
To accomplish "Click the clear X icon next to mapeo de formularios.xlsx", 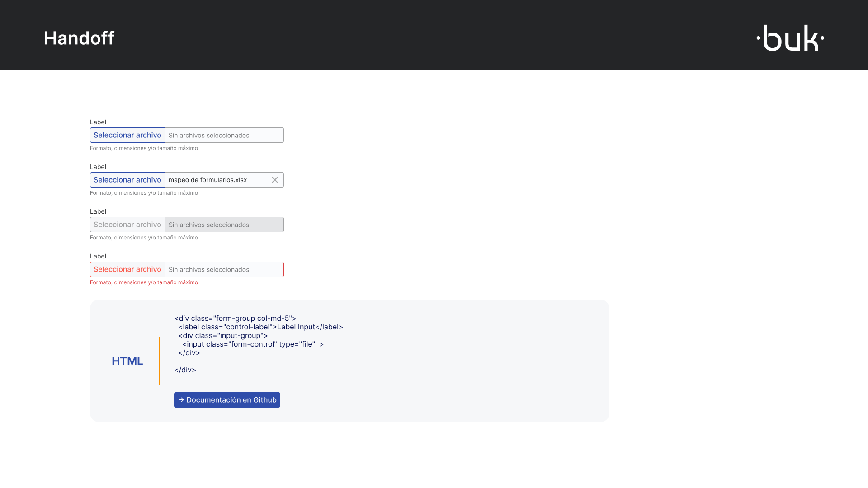I will click(275, 180).
